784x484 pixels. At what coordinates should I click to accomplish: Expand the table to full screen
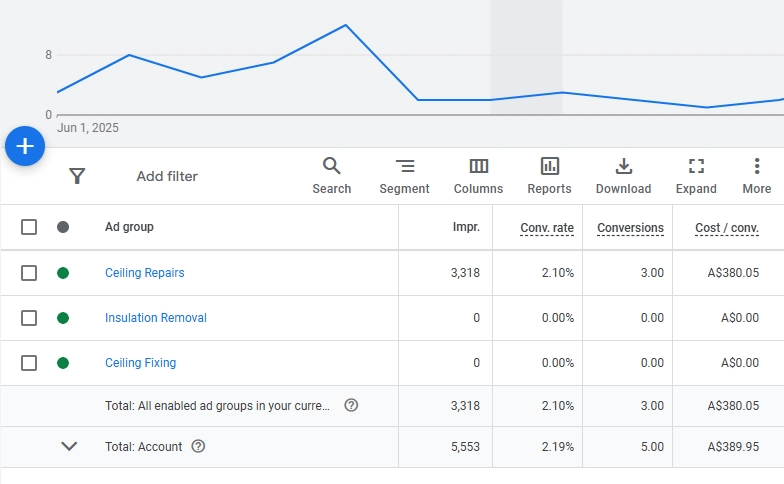(x=696, y=175)
